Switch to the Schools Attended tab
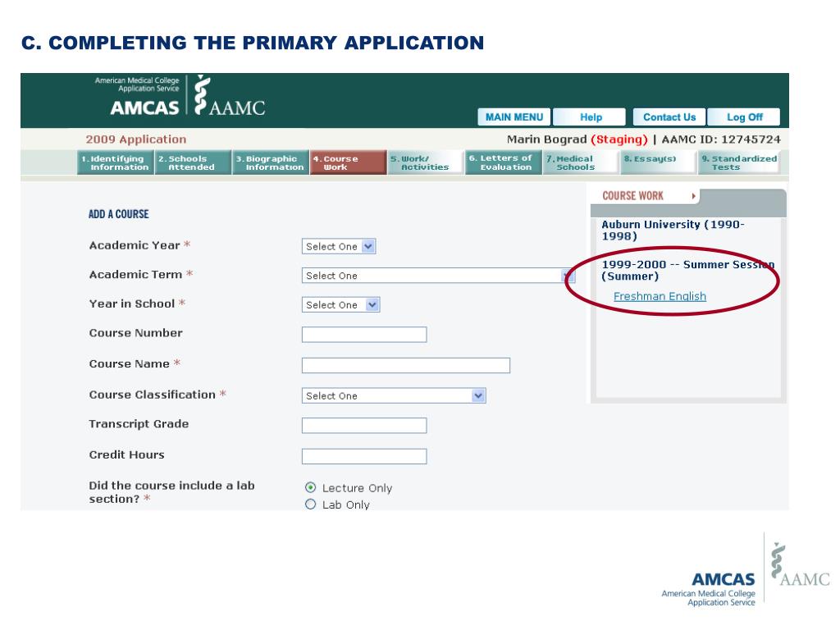Viewport: 840px width, 630px height. (193, 162)
